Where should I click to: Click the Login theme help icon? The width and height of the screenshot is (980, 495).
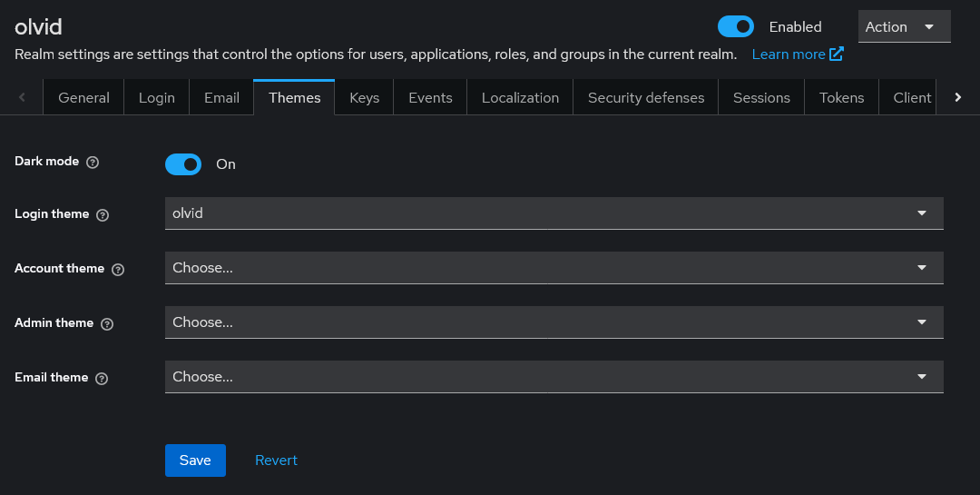(103, 215)
